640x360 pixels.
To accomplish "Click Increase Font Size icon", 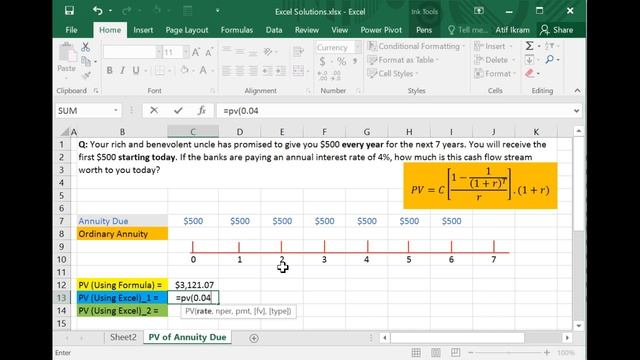I will 196,52.
